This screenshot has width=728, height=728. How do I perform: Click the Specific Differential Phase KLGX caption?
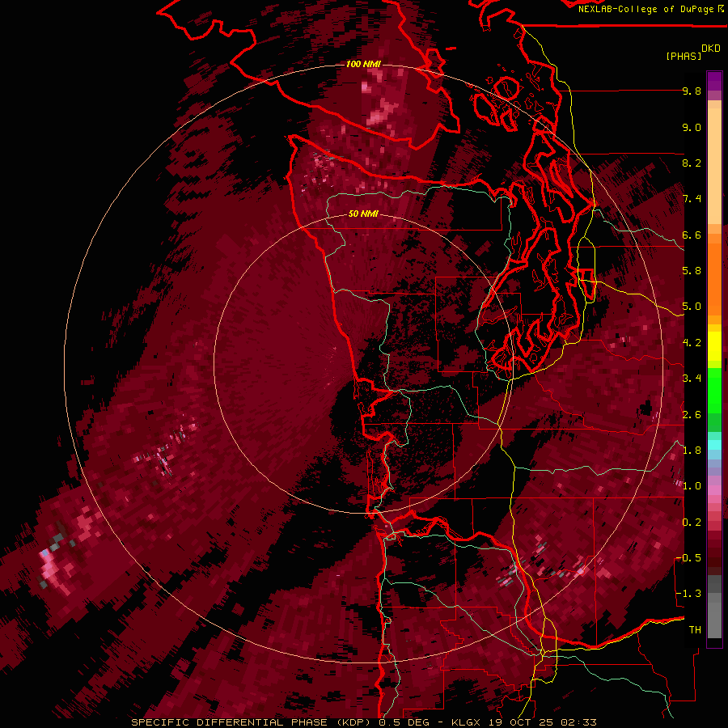[363, 722]
